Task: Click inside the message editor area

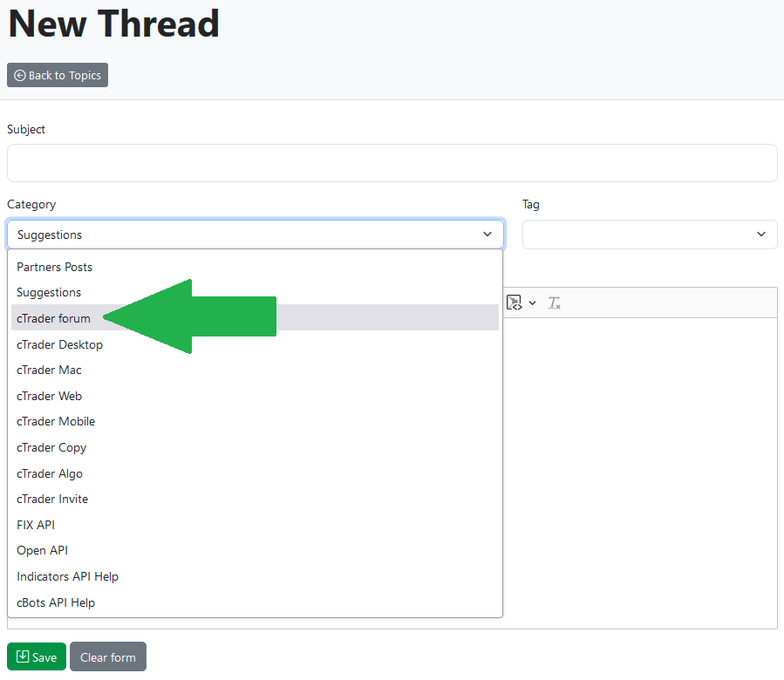Action: (640, 473)
